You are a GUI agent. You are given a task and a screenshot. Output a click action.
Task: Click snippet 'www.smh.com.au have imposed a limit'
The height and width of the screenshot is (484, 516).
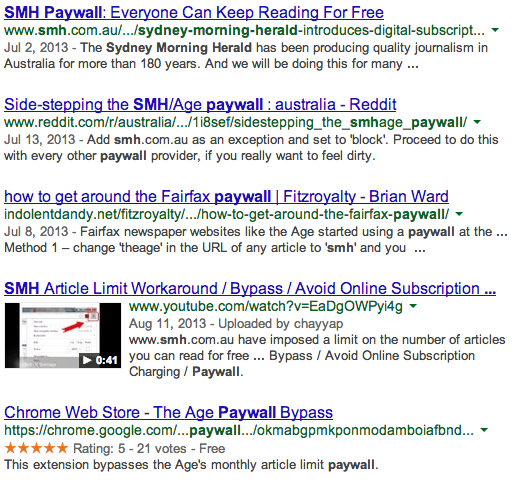coord(317,356)
